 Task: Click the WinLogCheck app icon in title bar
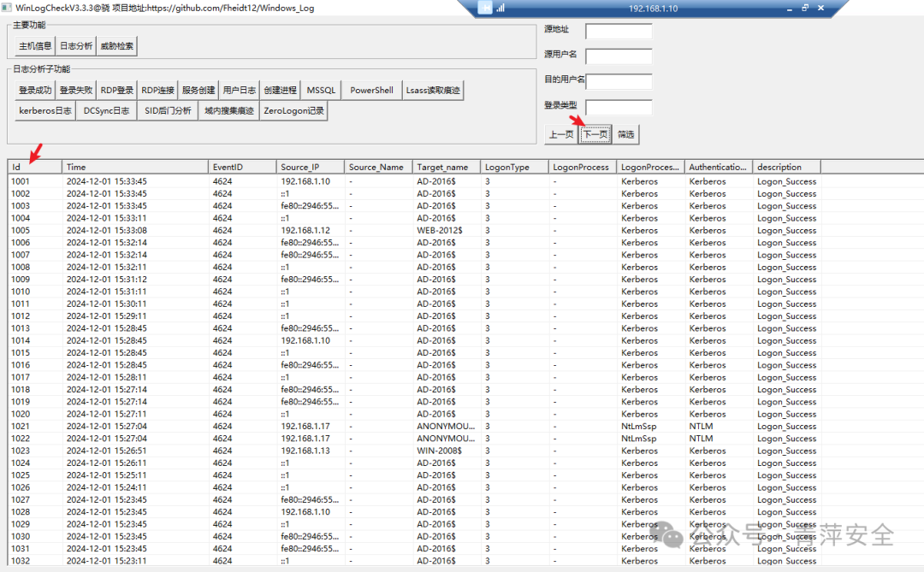7,8
